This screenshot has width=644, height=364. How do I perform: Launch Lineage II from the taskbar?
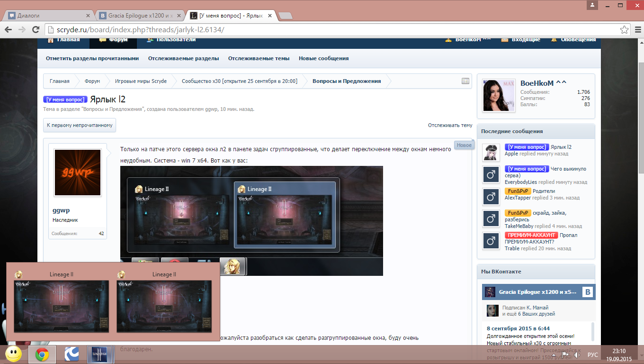tap(100, 354)
